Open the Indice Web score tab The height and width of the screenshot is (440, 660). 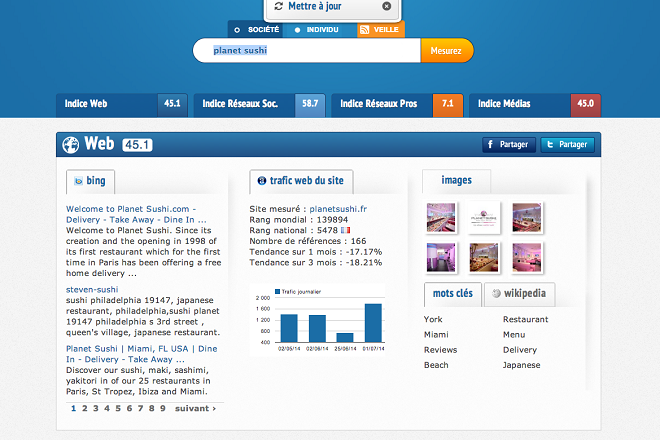pyautogui.click(x=122, y=104)
